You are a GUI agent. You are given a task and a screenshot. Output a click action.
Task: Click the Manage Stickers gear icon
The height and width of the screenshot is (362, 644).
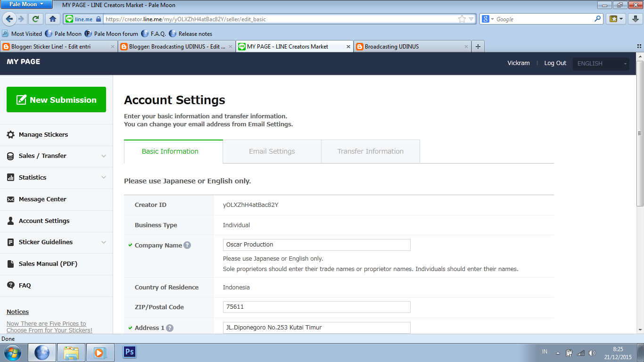[10, 135]
